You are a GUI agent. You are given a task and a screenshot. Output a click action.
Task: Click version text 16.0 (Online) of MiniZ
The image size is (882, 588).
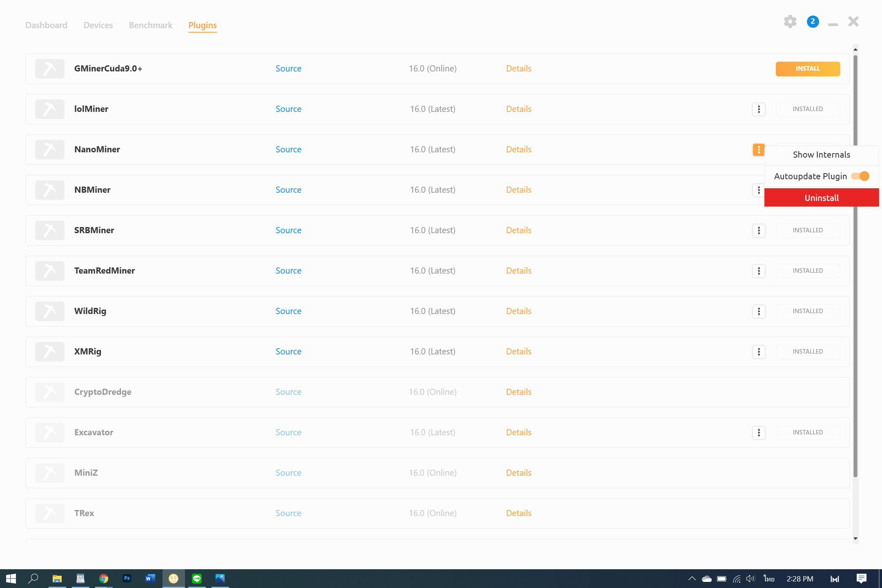pos(432,473)
